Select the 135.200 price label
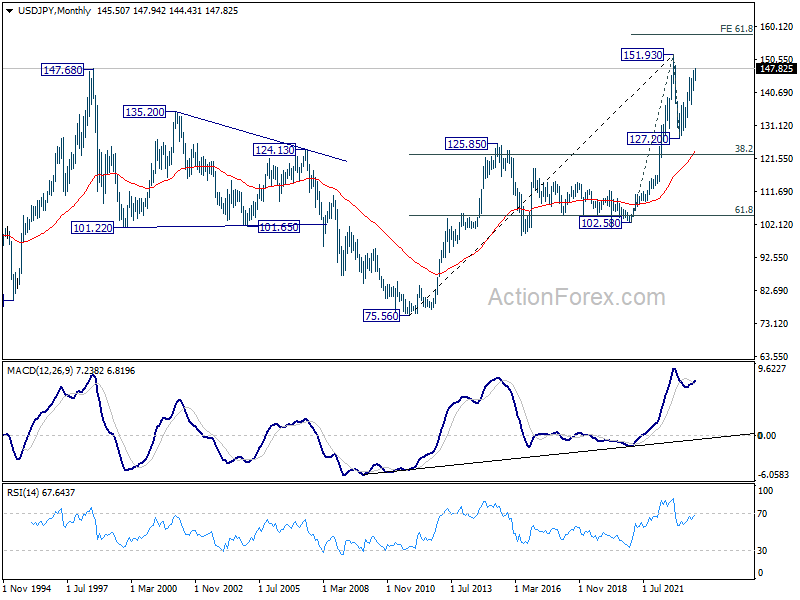 [x=145, y=112]
